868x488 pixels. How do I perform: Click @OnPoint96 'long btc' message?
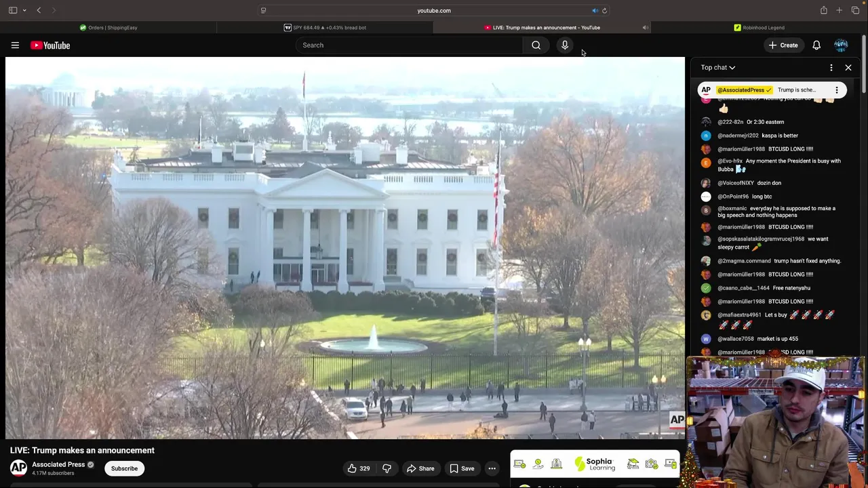[x=762, y=197]
